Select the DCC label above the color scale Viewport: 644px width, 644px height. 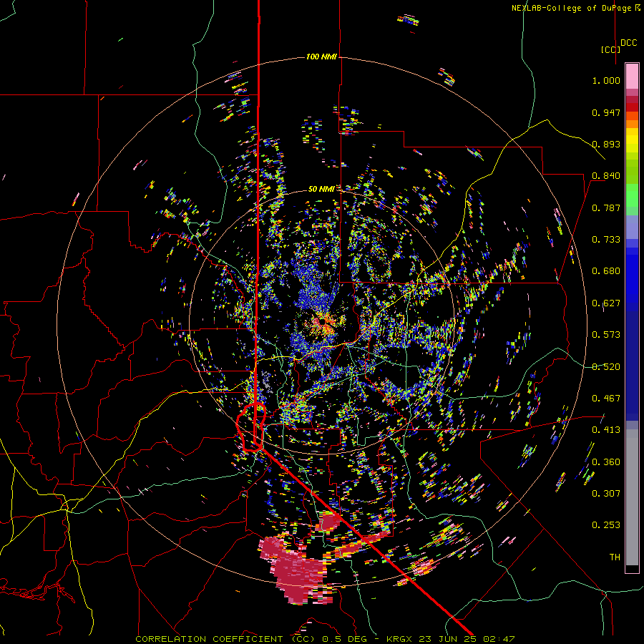click(x=628, y=43)
